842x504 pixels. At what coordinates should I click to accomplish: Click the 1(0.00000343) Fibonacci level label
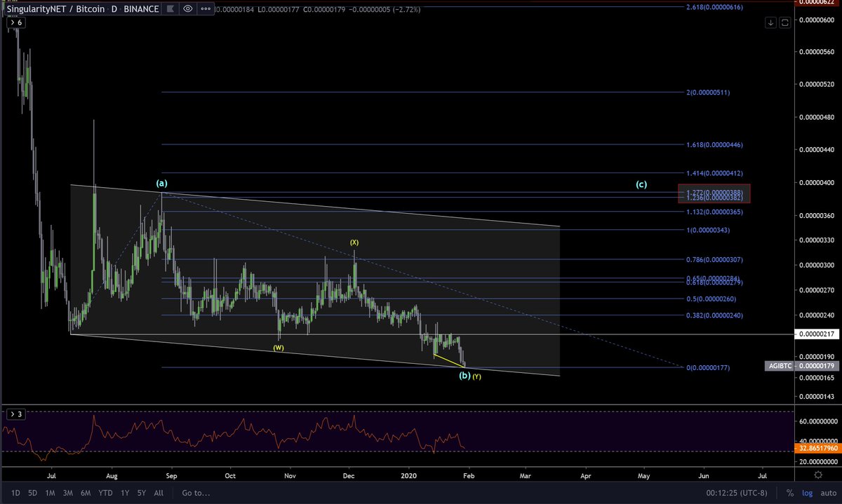(x=709, y=230)
